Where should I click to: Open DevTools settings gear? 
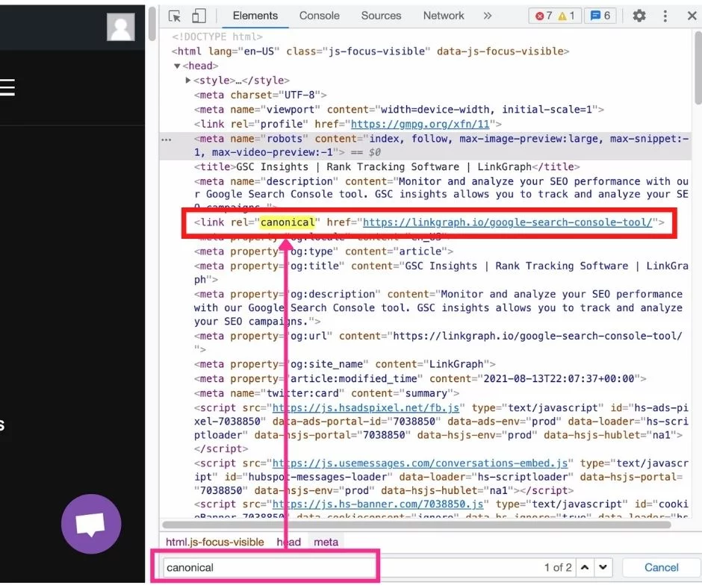pyautogui.click(x=639, y=15)
